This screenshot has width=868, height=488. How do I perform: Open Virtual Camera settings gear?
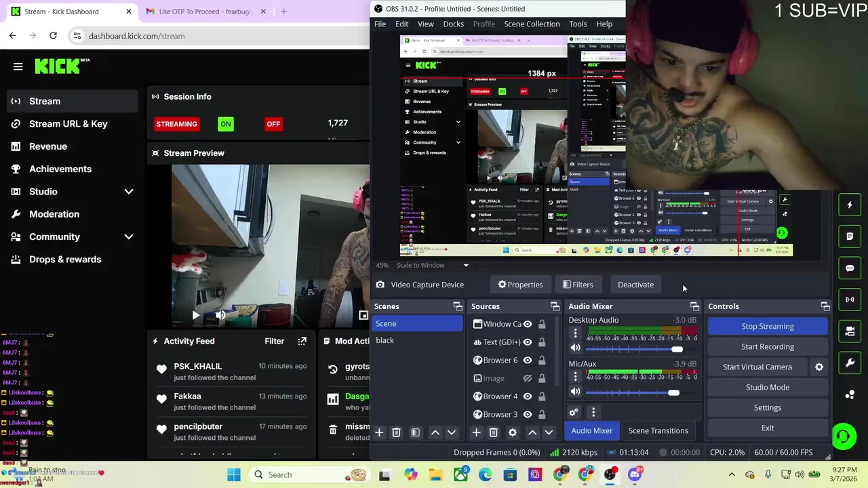click(x=819, y=367)
